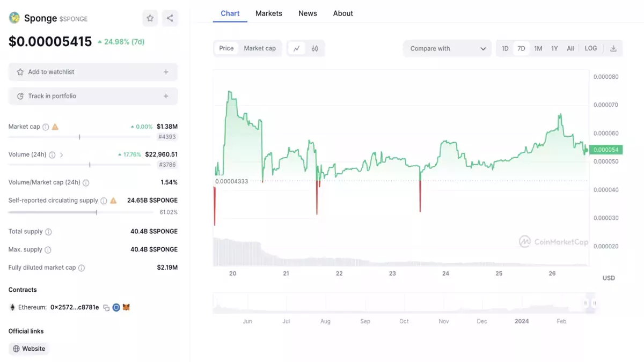
Task: Set chart range to 1D
Action: (505, 48)
